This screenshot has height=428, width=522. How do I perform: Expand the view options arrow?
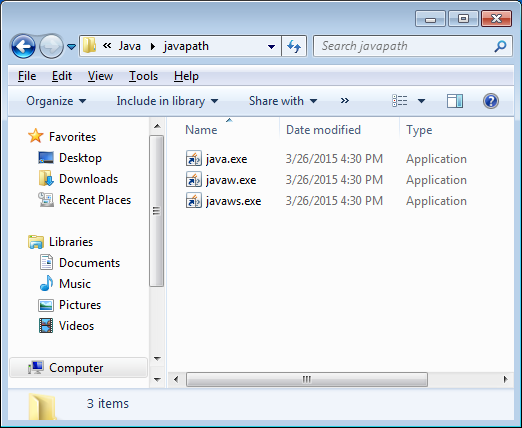(421, 101)
